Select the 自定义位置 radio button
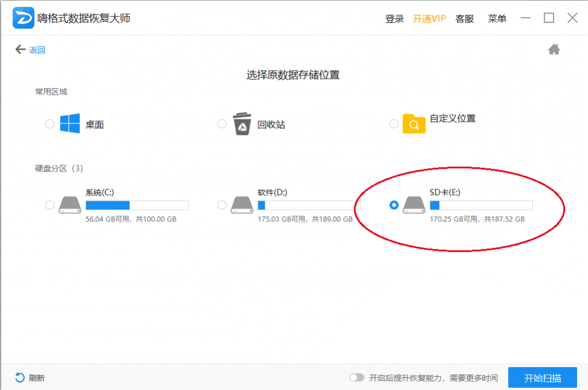 394,124
